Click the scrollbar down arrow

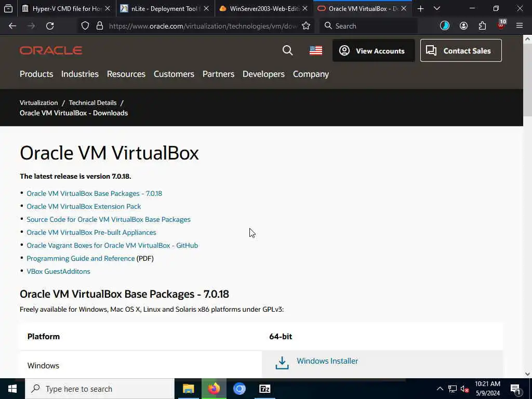[528, 374]
